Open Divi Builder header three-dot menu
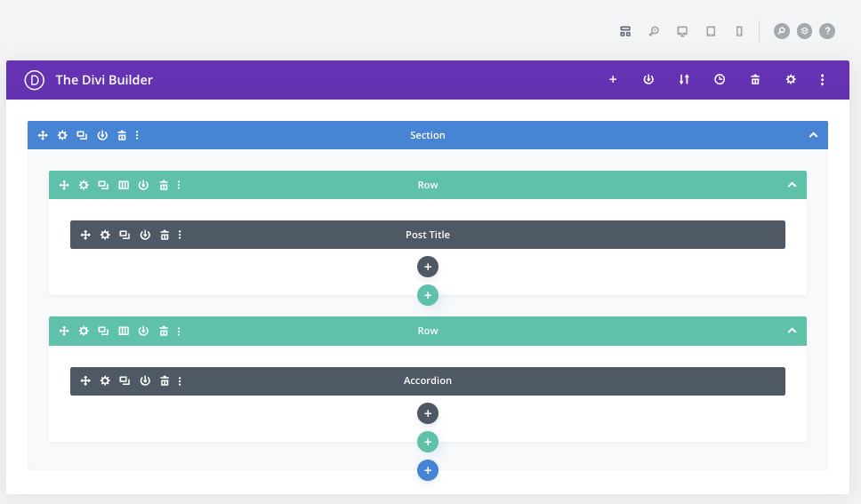Screen dimensions: 861x504 (x=823, y=80)
